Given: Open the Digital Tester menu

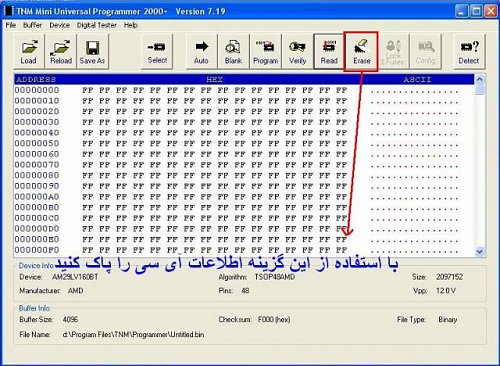Looking at the screenshot, I should click(x=97, y=25).
